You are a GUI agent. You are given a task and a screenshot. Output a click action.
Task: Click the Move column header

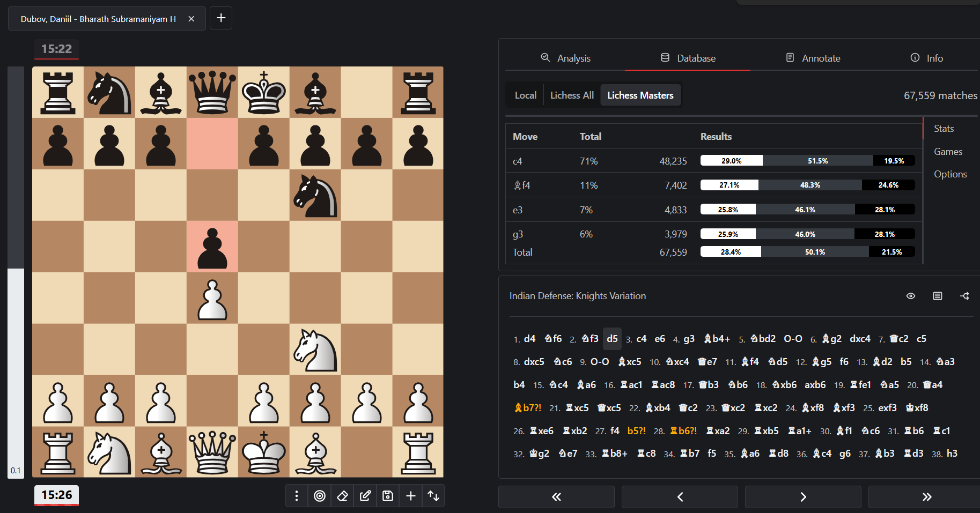click(525, 137)
